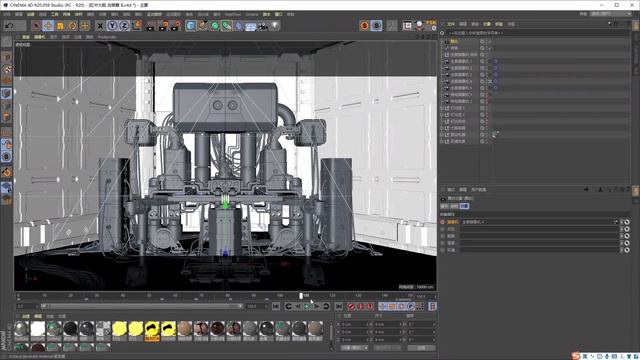This screenshot has width=640, height=360.
Task: Click the timeline preview range slider bar
Action: 142,306
